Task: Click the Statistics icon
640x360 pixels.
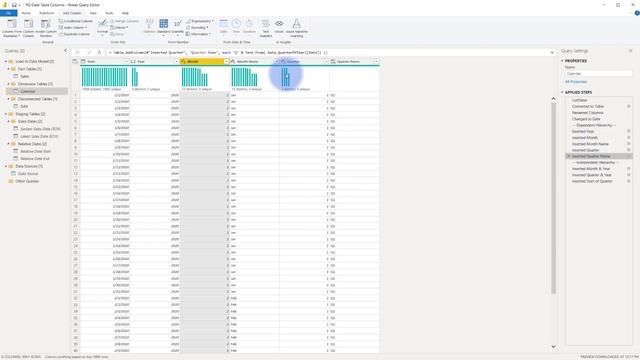Action: tap(149, 23)
